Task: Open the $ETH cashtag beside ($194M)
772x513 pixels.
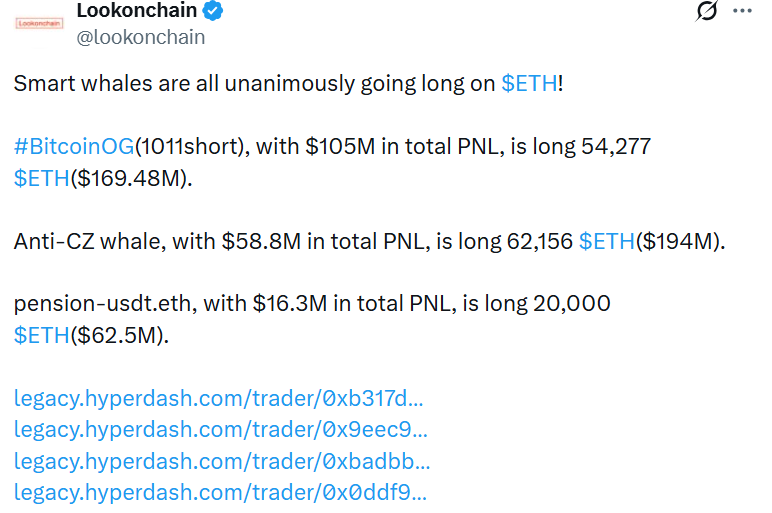Action: (606, 241)
